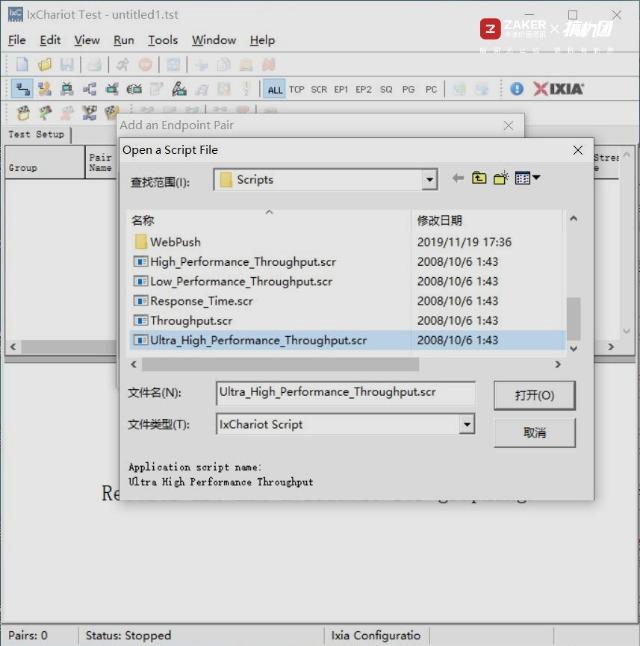
Task: Select Ultra_High_Performance_Throughput.scr file row
Action: (347, 340)
